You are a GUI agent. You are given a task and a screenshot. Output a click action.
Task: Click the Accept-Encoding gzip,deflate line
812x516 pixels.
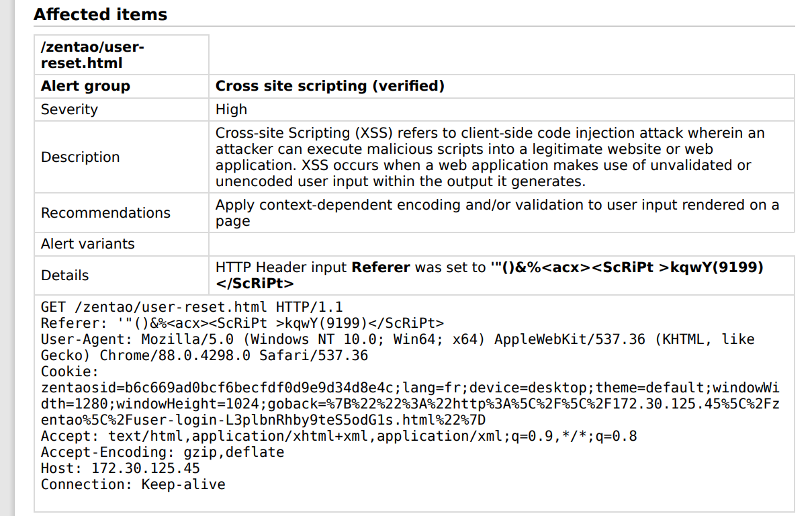pos(162,452)
